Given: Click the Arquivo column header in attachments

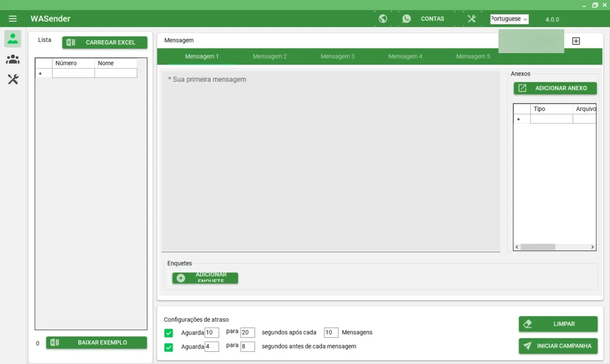Looking at the screenshot, I should point(584,109).
